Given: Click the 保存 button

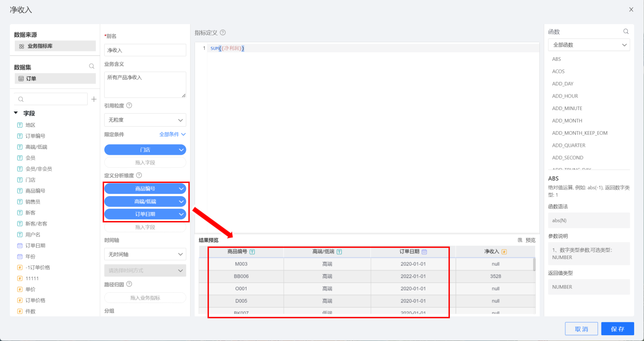Looking at the screenshot, I should click(x=617, y=329).
